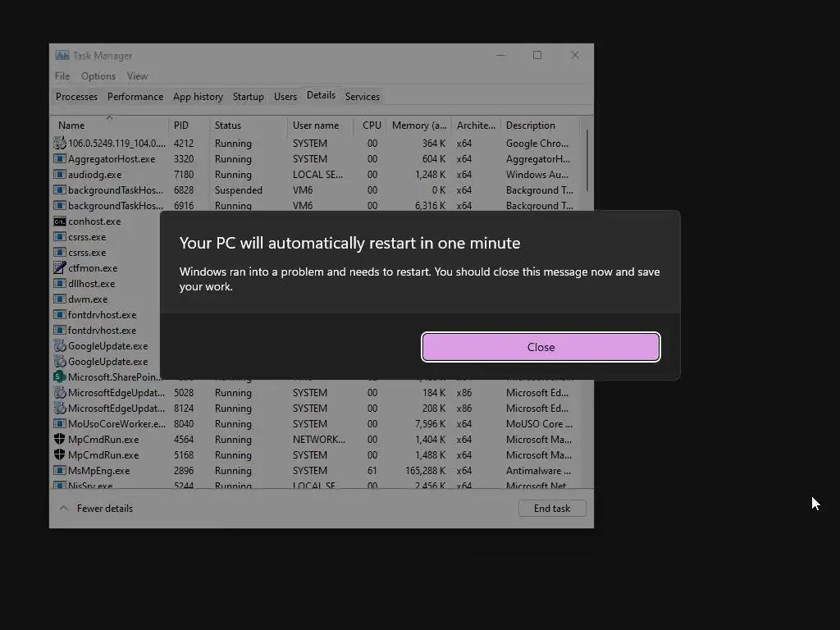Close the automatic restart warning dialog
The image size is (840, 630).
(x=541, y=347)
